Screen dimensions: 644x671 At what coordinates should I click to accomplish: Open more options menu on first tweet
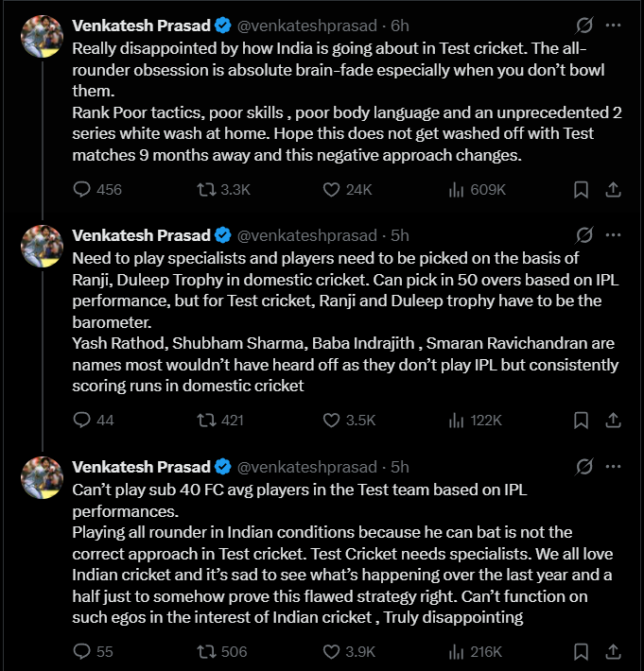(x=613, y=26)
